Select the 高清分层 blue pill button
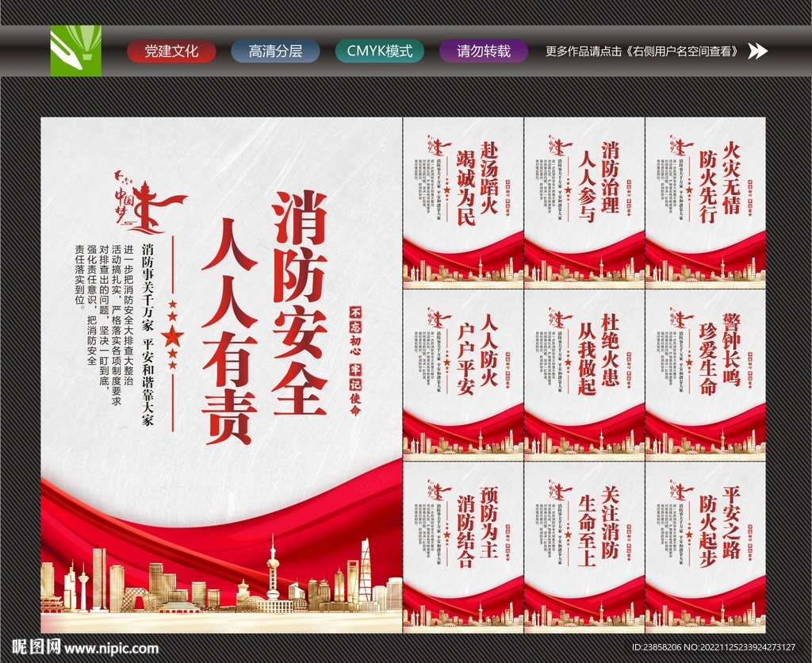Screen dimensions: 812x663 (275, 52)
